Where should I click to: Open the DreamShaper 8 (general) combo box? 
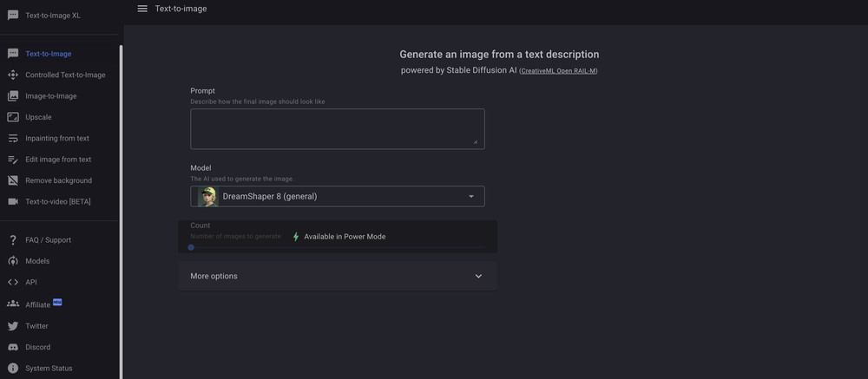click(x=338, y=196)
